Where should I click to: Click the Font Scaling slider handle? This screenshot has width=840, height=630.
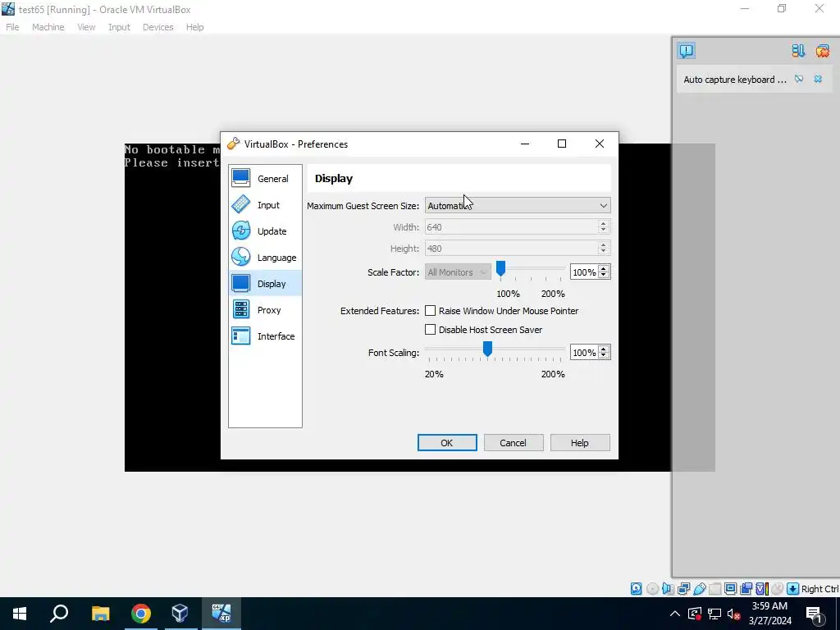[487, 349]
